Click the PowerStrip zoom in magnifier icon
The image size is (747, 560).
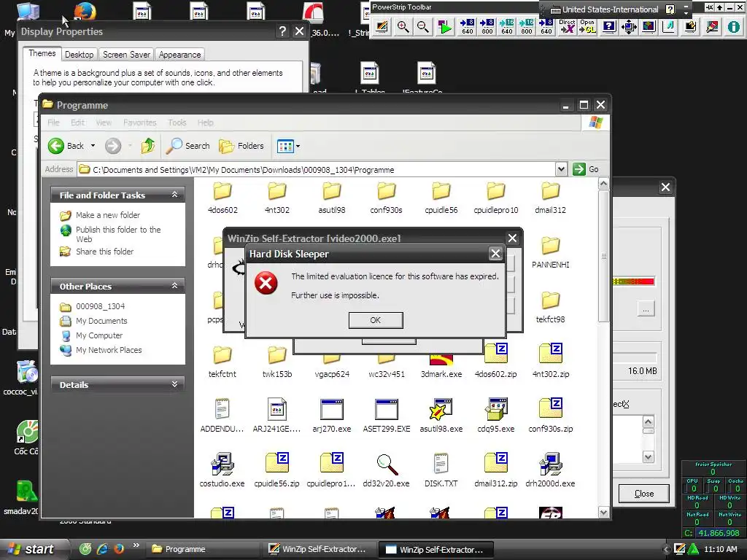(403, 27)
